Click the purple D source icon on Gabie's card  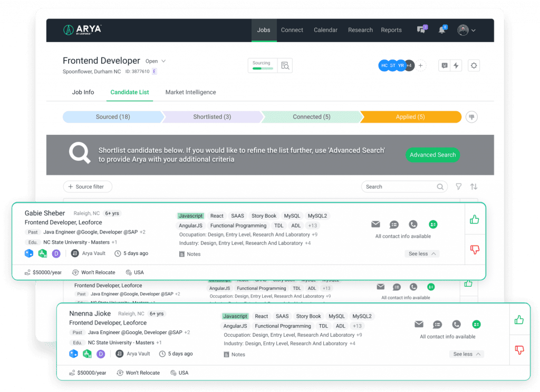tap(56, 253)
